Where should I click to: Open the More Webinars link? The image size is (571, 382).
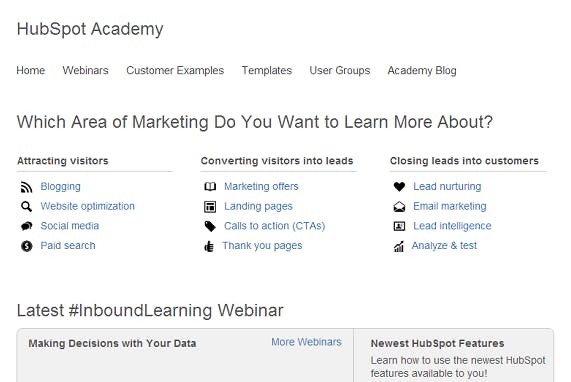click(306, 342)
